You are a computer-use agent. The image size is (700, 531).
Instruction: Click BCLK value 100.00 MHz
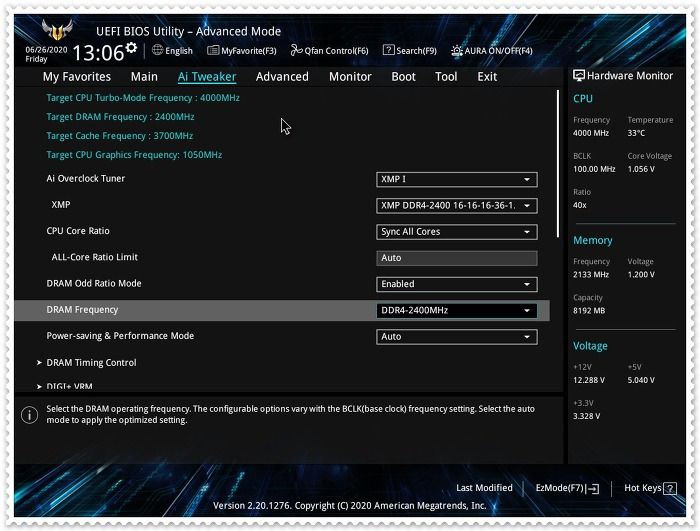click(x=594, y=169)
